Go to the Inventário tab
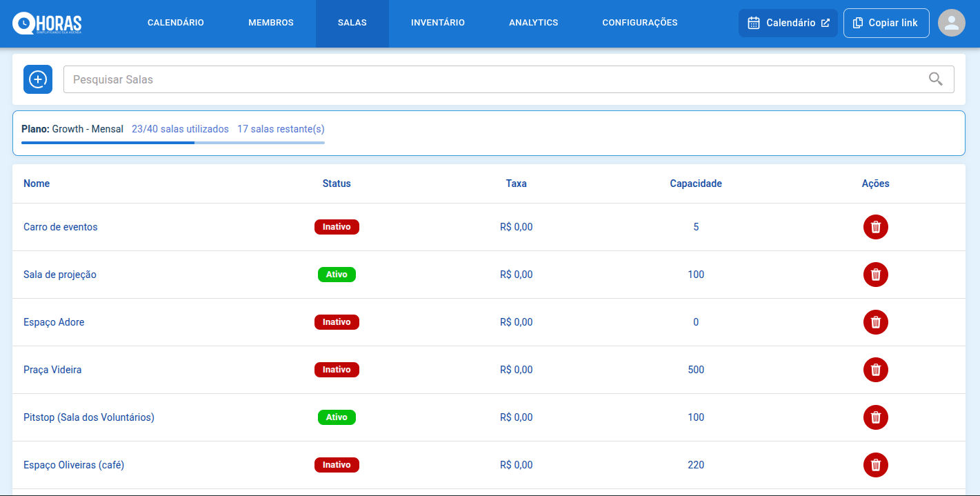This screenshot has height=496, width=980. 437,23
